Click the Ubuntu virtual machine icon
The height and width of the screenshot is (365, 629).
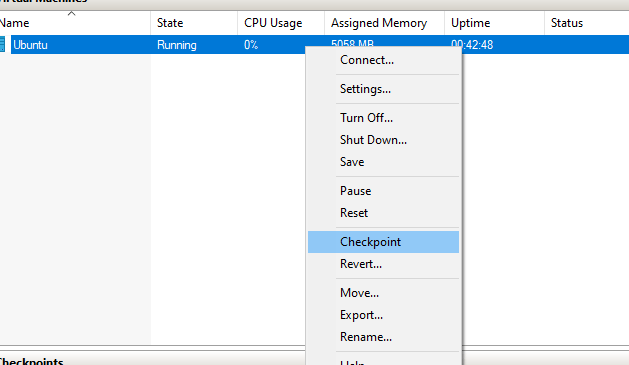(2, 44)
